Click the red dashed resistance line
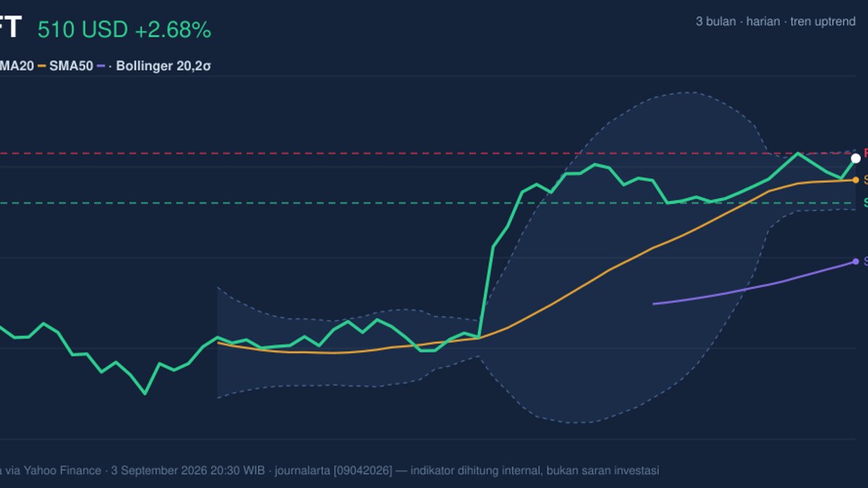This screenshot has width=868, height=488. pos(427,153)
